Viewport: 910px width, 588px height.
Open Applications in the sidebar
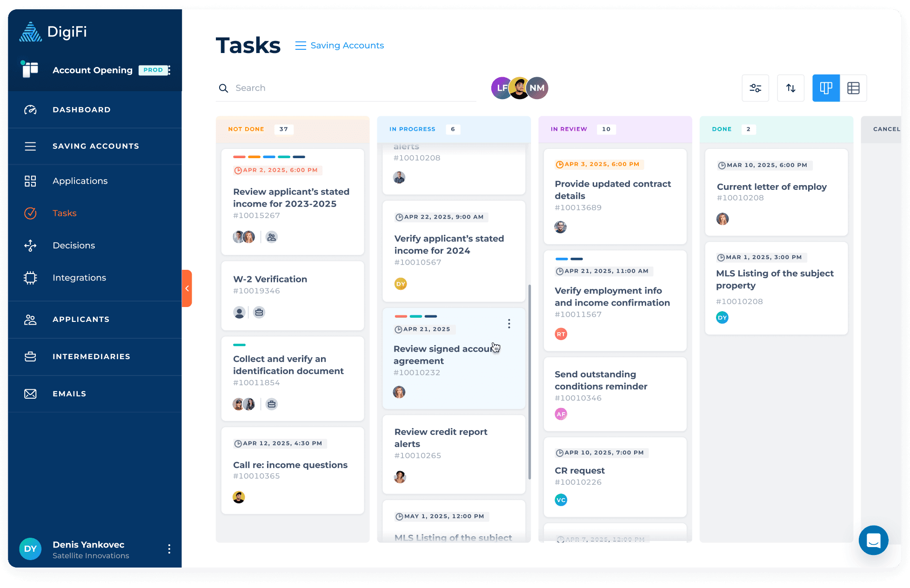pyautogui.click(x=95, y=181)
